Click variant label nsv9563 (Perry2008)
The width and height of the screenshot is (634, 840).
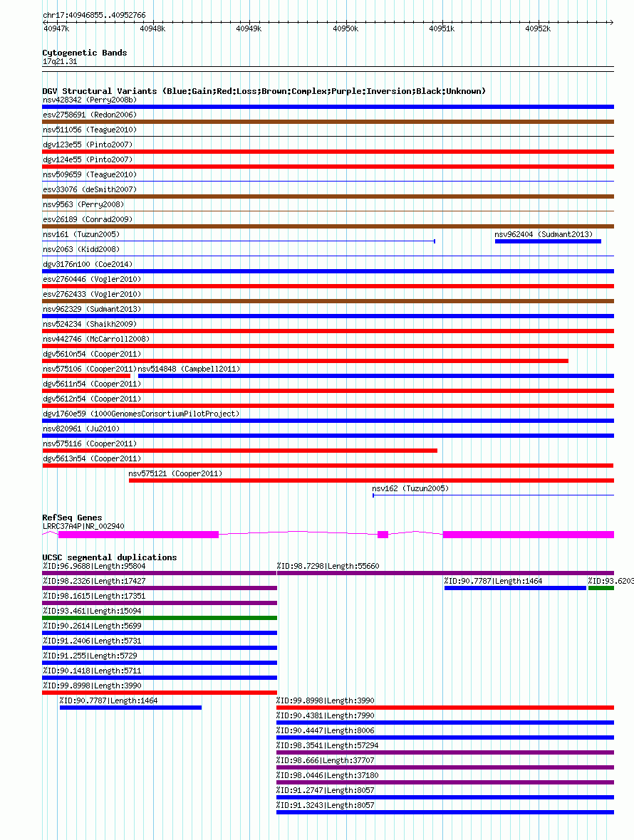(x=83, y=204)
